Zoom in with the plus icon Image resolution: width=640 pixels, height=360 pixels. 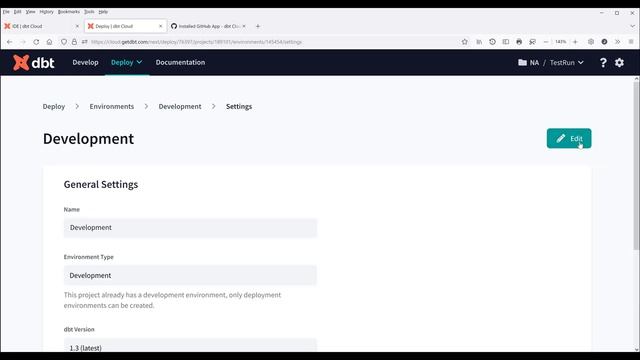click(x=575, y=42)
